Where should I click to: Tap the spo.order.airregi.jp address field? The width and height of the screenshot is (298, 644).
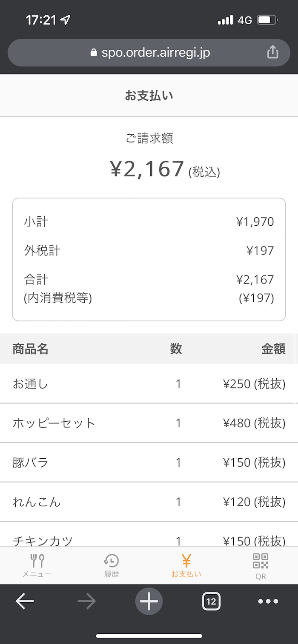155,53
